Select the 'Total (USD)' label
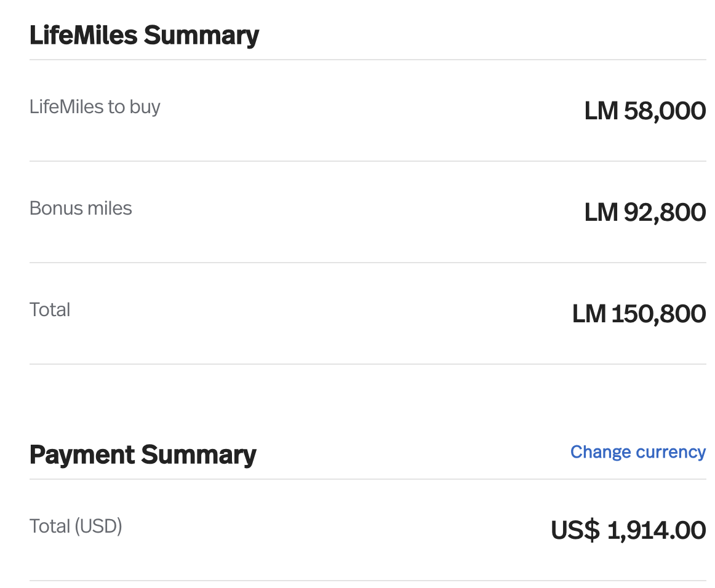 coord(76,526)
